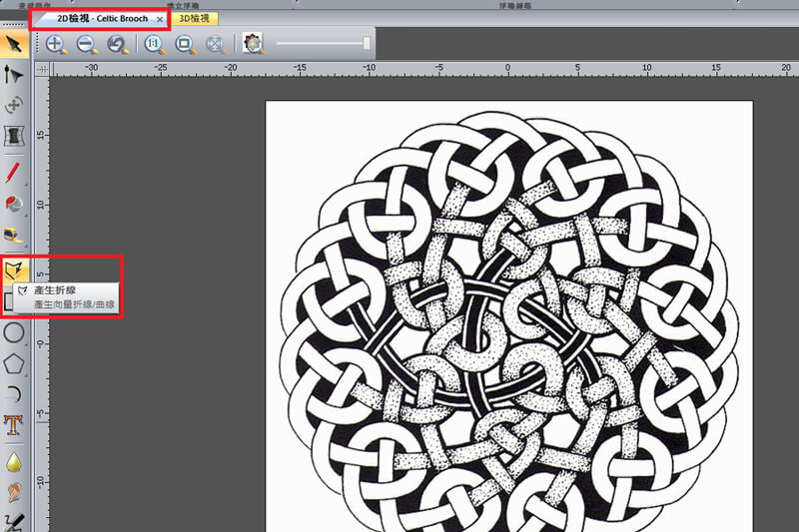Click the ruler origin corner box

(42, 69)
